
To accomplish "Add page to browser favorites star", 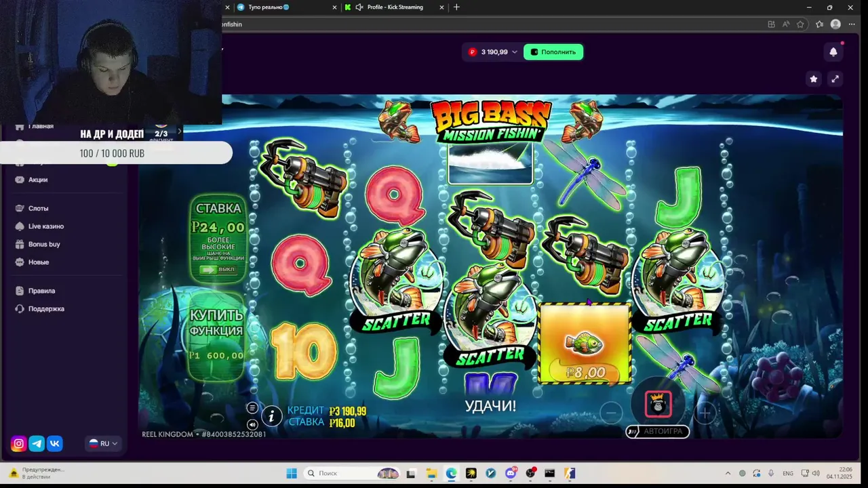I will tap(800, 24).
